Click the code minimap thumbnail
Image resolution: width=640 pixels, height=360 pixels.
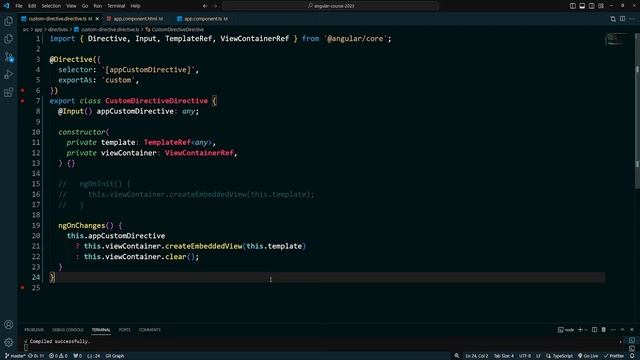pyautogui.click(x=617, y=39)
